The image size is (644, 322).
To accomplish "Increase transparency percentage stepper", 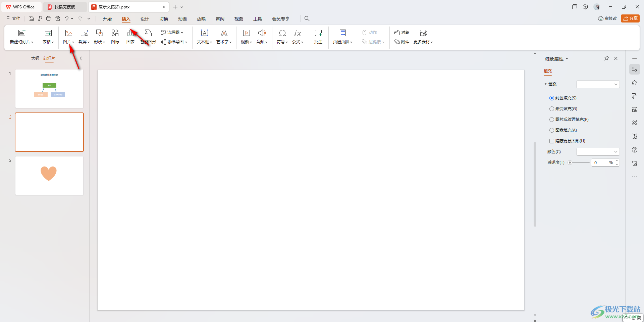I will click(617, 161).
